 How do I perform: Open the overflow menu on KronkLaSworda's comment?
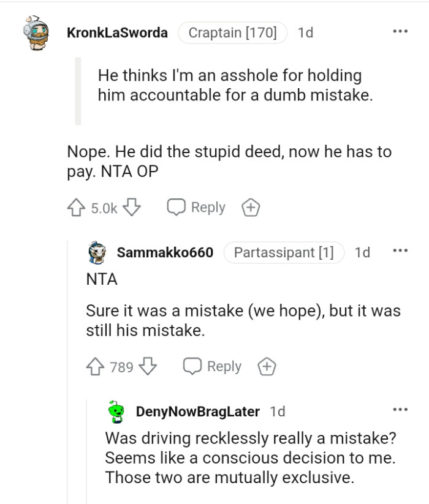click(400, 31)
